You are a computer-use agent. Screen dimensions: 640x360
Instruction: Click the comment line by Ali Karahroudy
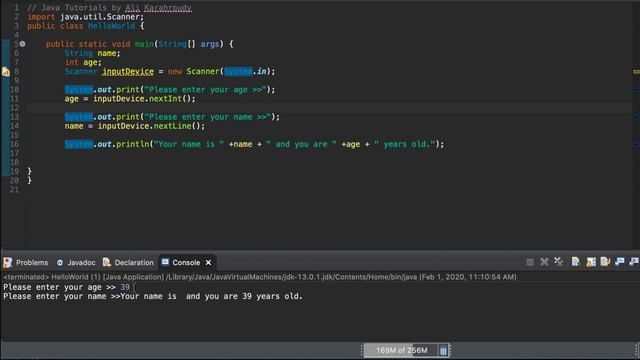pyautogui.click(x=109, y=8)
